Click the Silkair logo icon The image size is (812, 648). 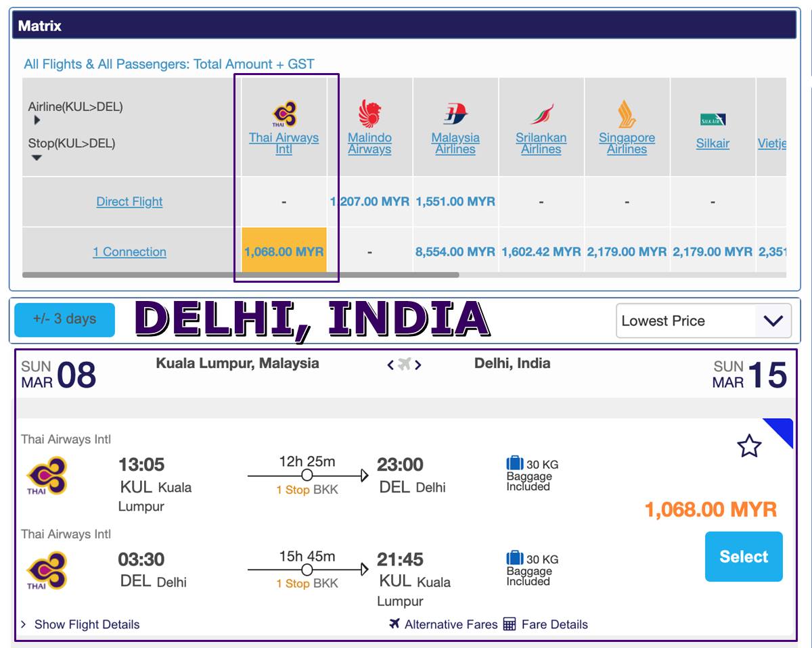coord(713,120)
